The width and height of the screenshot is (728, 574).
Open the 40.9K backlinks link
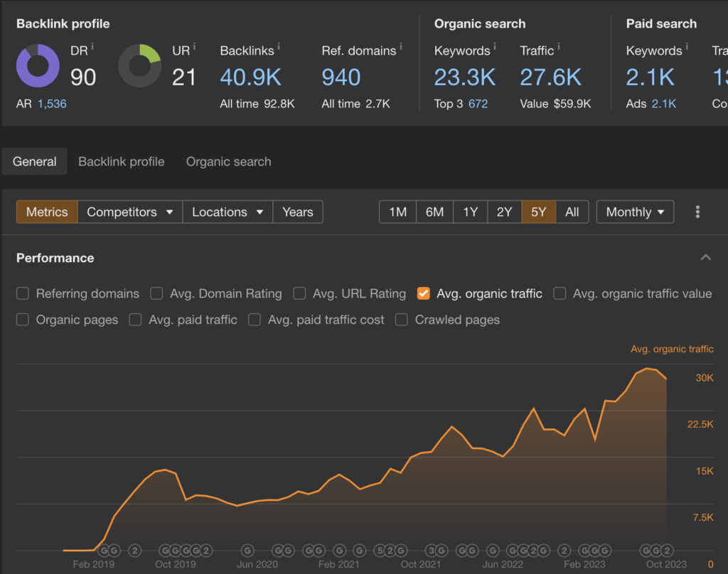pyautogui.click(x=251, y=77)
